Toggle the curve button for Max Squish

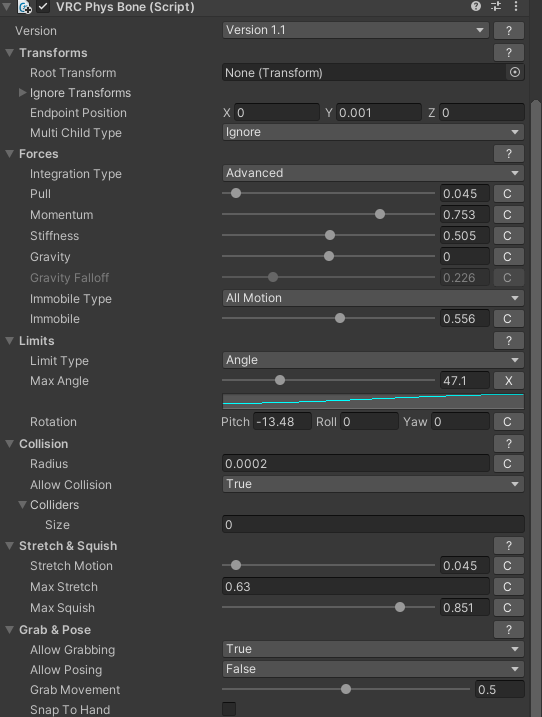point(509,608)
